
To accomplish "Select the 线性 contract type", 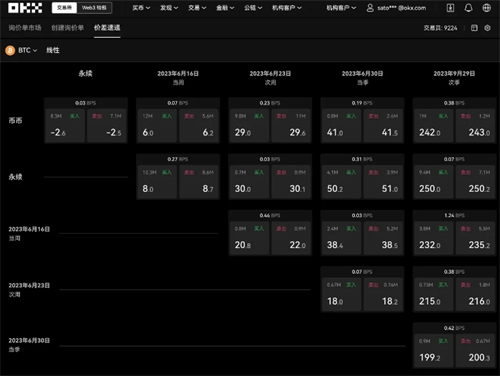I will (53, 50).
